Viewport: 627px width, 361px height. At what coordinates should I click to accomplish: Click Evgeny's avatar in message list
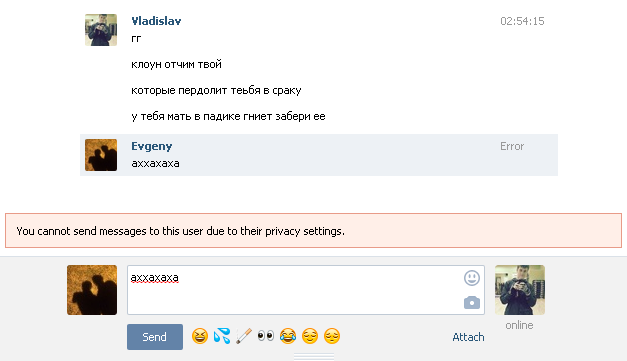click(101, 155)
